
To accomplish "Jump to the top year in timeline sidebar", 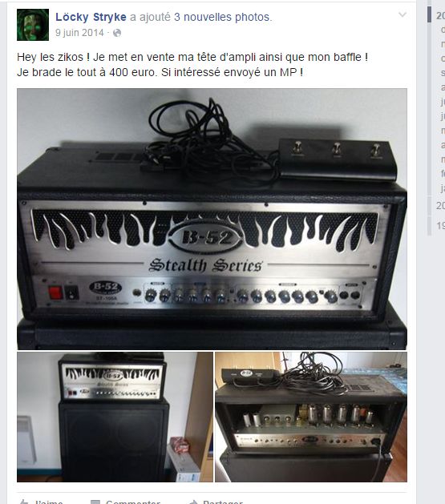I will pyautogui.click(x=440, y=15).
